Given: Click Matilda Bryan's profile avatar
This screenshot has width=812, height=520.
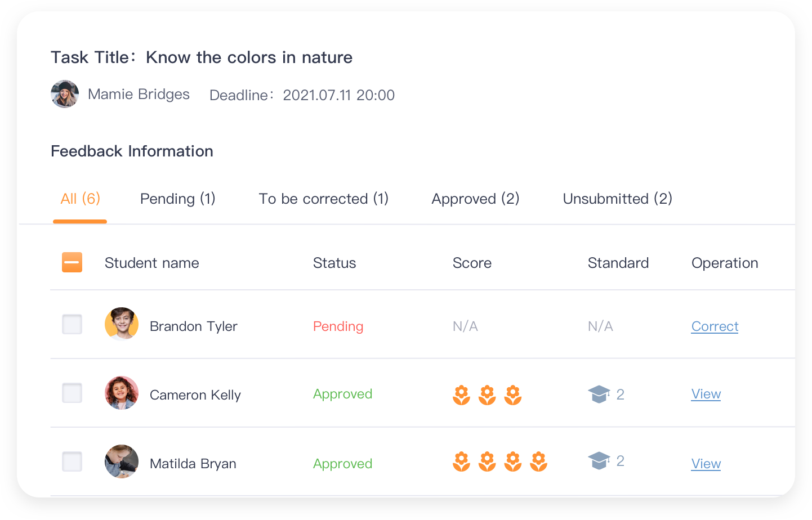Looking at the screenshot, I should pyautogui.click(x=122, y=461).
